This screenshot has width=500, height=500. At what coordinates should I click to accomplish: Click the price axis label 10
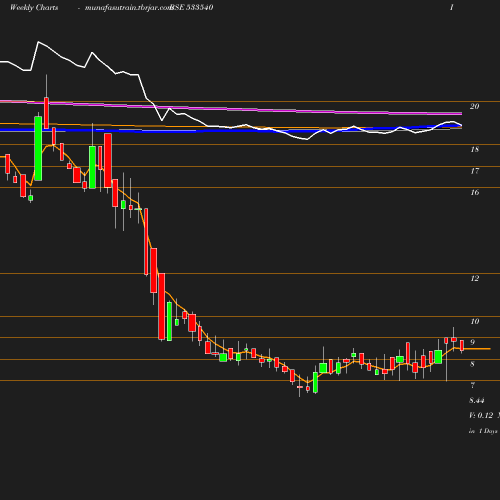pos(475,321)
